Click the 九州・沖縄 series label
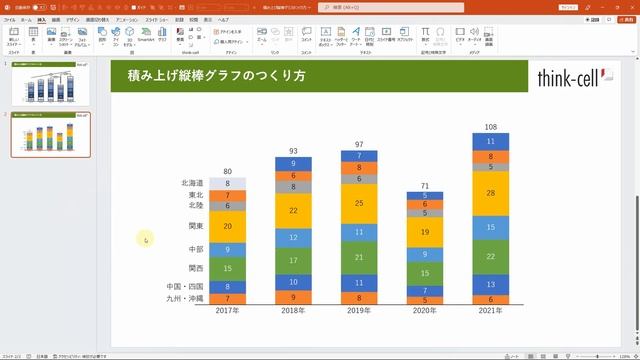 click(x=184, y=298)
